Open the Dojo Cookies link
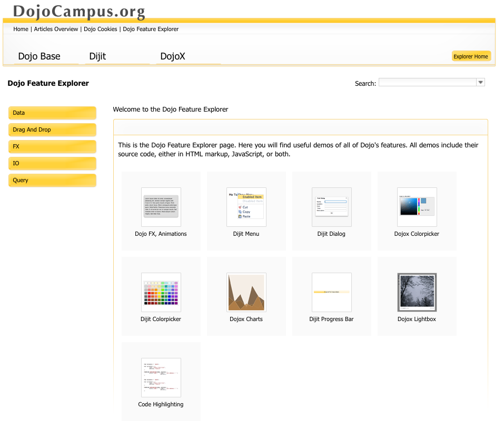 pos(101,29)
